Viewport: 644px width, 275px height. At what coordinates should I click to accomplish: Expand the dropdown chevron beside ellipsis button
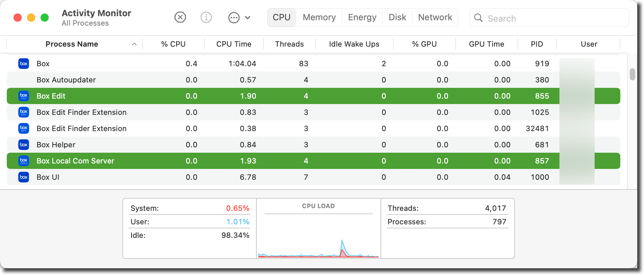pyautogui.click(x=248, y=18)
